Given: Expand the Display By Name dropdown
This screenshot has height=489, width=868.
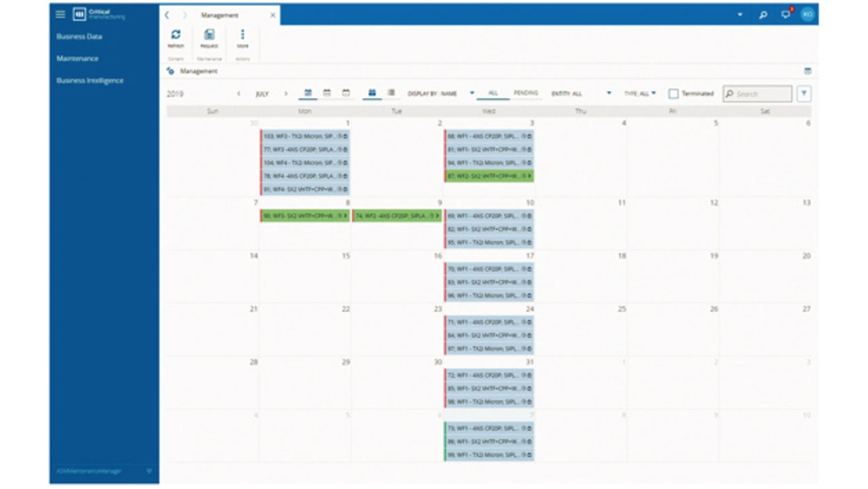Looking at the screenshot, I should point(441,94).
